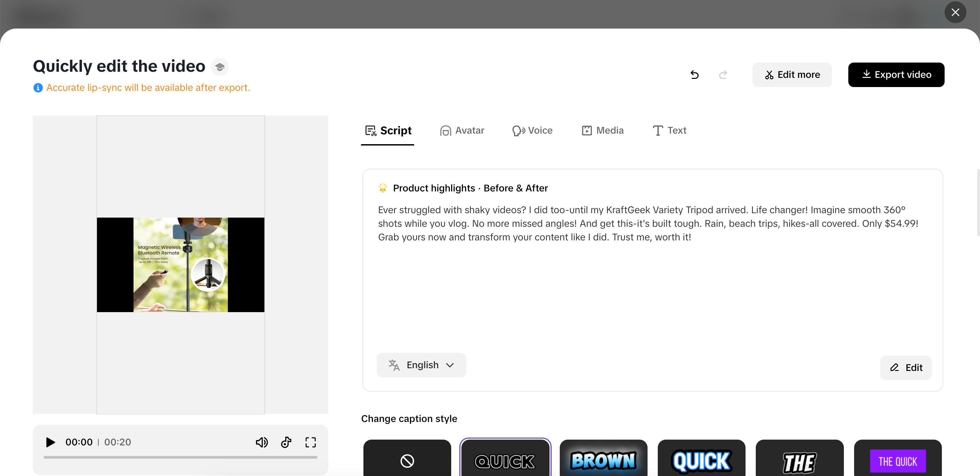
Task: Enter fullscreen preview mode
Action: click(x=310, y=442)
